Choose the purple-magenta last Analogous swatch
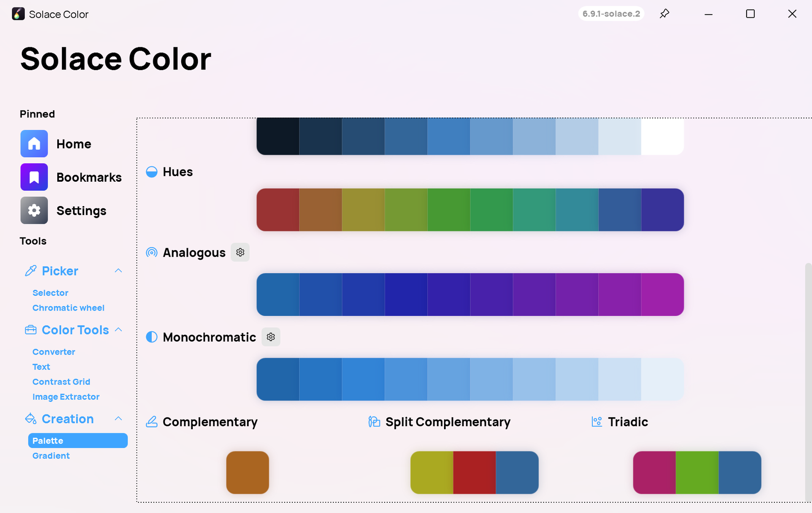Image resolution: width=812 pixels, height=513 pixels. [x=663, y=295]
